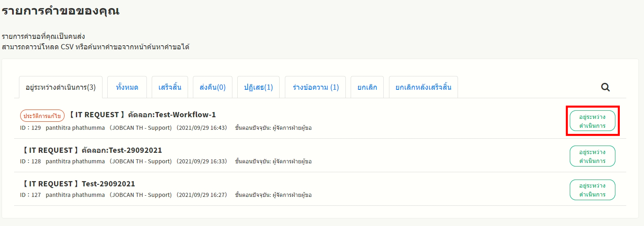Viewport: 644px width, 226px height.
Task: Select the อยู่ระหว่างดำเนินการ(3) tab
Action: coord(61,87)
